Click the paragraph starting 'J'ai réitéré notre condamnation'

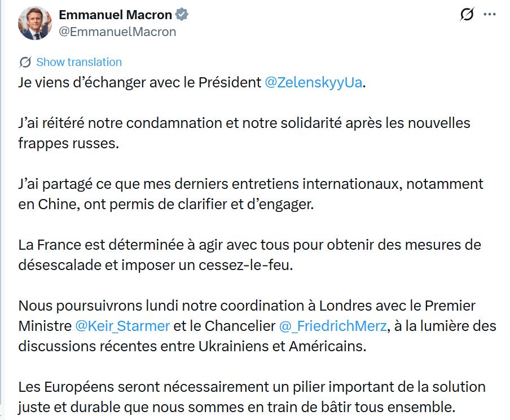click(x=244, y=123)
